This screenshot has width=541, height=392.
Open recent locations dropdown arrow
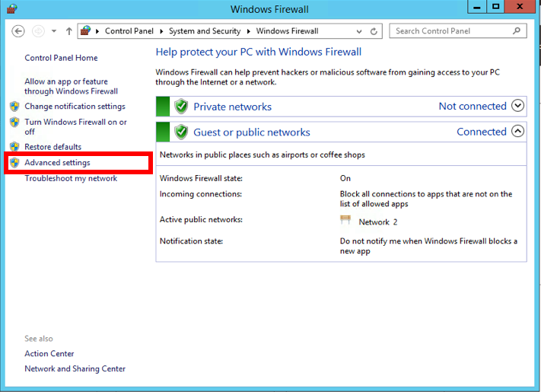(54, 31)
